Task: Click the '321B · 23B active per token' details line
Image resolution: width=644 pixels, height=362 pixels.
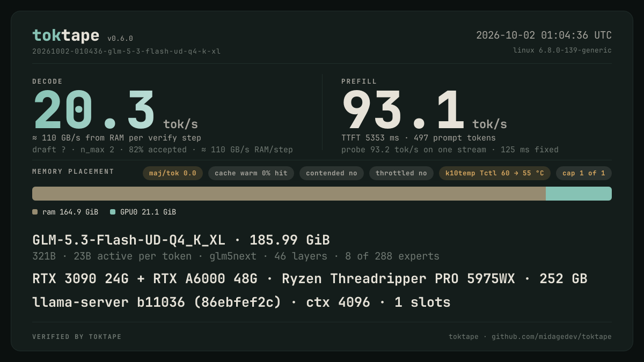Action: click(x=236, y=256)
